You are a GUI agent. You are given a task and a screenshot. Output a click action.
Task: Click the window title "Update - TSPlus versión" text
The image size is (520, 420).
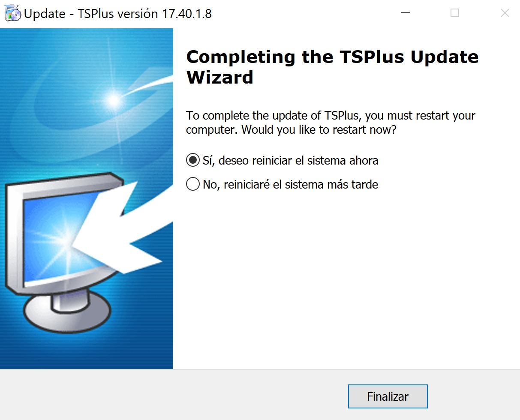pos(91,14)
